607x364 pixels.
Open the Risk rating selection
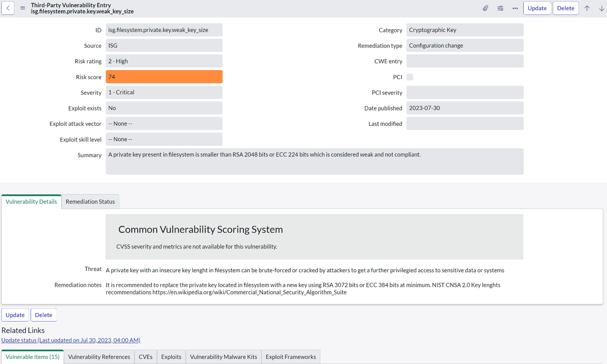[x=164, y=61]
